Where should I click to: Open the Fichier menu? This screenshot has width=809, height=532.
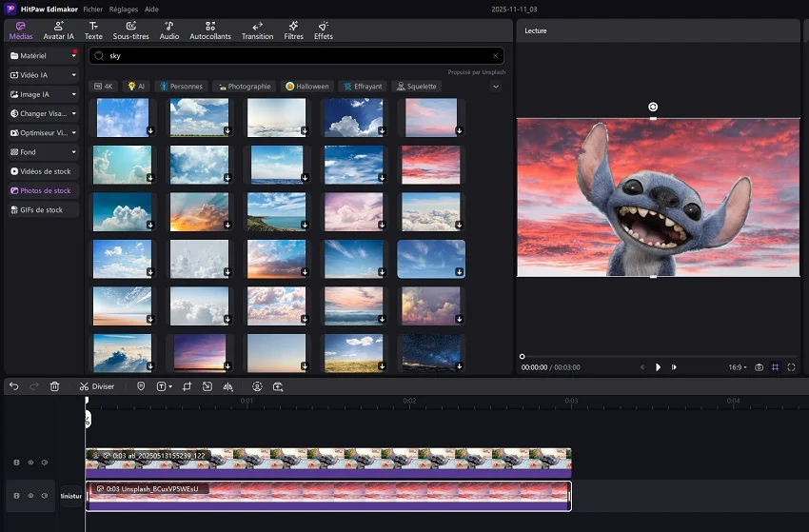coord(92,9)
